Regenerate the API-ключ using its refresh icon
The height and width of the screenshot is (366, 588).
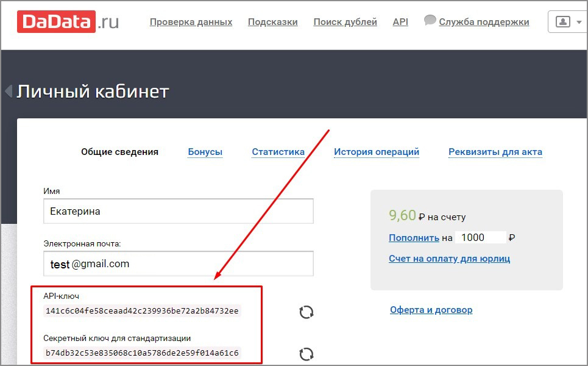click(306, 311)
